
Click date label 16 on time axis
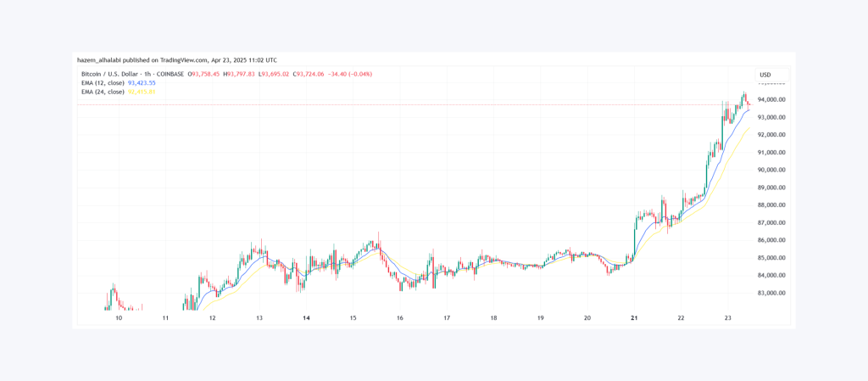point(400,318)
